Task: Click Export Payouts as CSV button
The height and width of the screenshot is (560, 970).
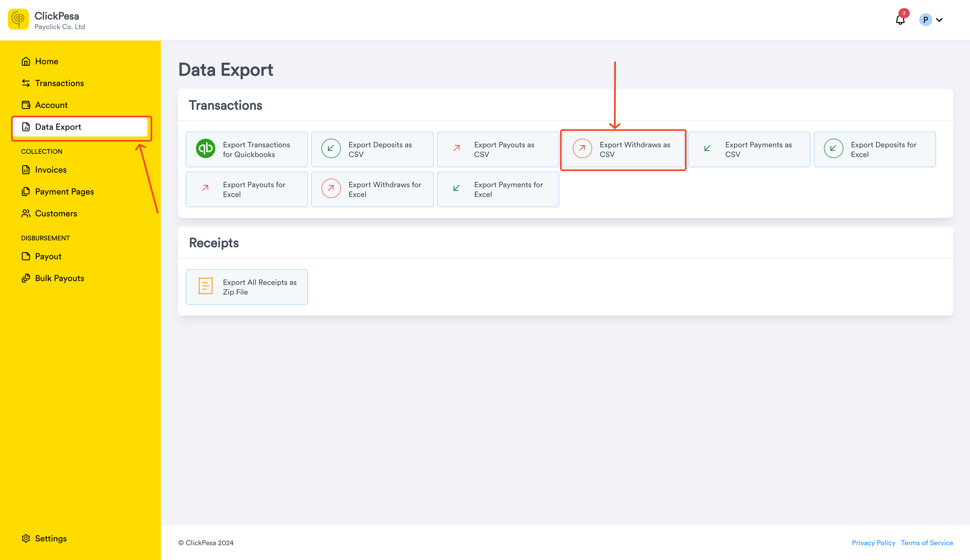Action: (498, 149)
